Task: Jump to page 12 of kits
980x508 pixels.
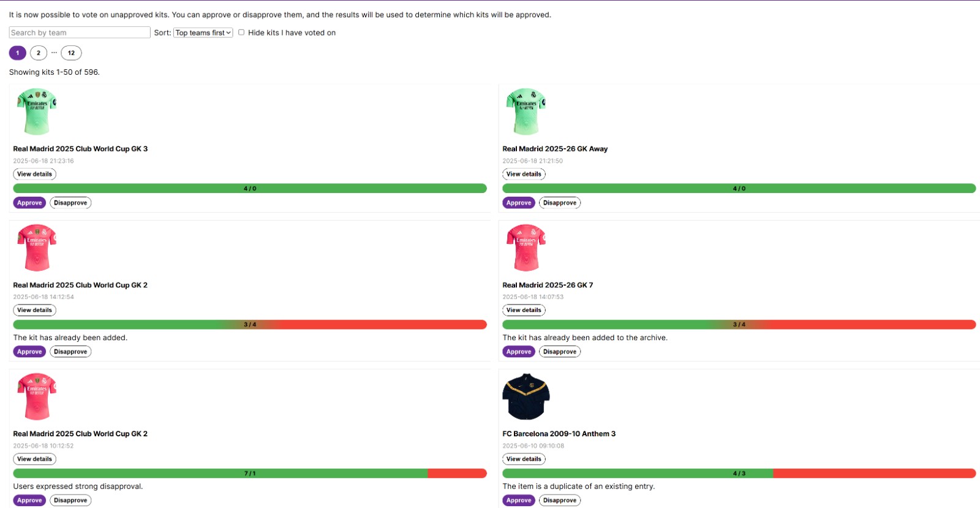Action: point(71,53)
